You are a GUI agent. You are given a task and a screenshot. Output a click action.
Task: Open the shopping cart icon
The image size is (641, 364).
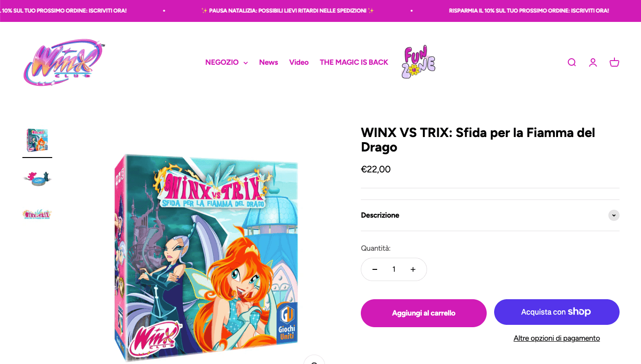[614, 62]
